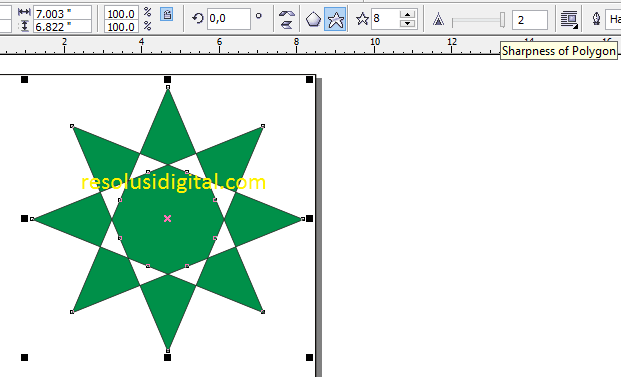The image size is (621, 377).
Task: Click the outline pen nib icon
Action: (596, 19)
